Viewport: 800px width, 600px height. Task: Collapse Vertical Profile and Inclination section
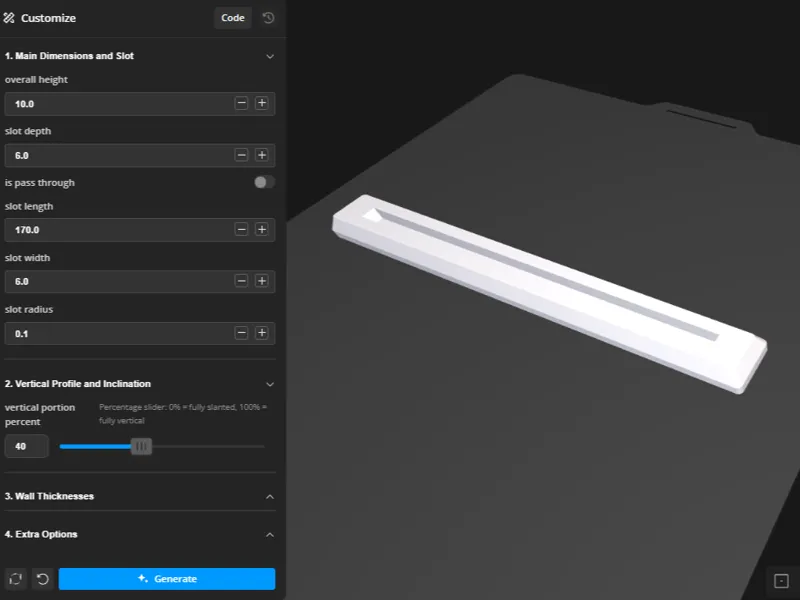(270, 384)
